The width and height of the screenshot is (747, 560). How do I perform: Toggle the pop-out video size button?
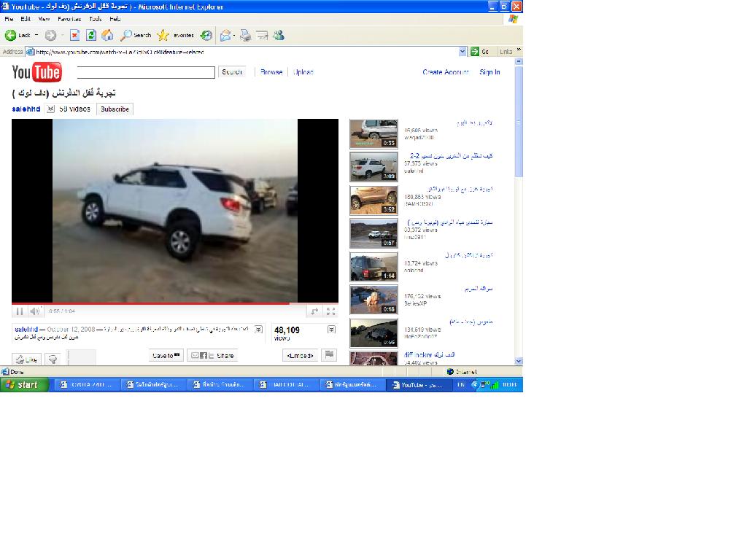[x=314, y=311]
